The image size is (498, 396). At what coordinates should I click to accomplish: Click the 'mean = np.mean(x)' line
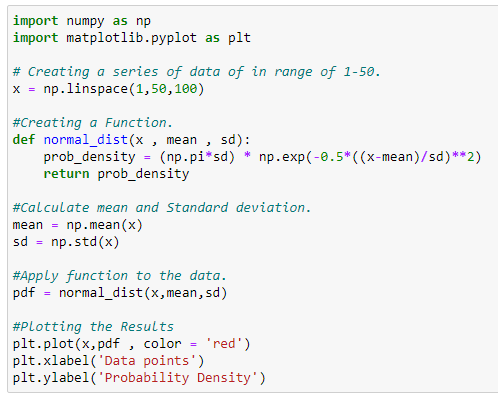coord(78,225)
